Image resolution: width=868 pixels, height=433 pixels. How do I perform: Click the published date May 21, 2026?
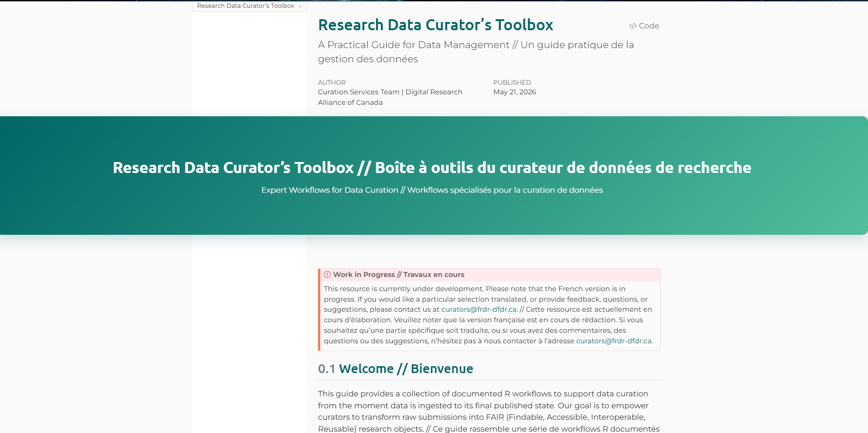tap(515, 92)
